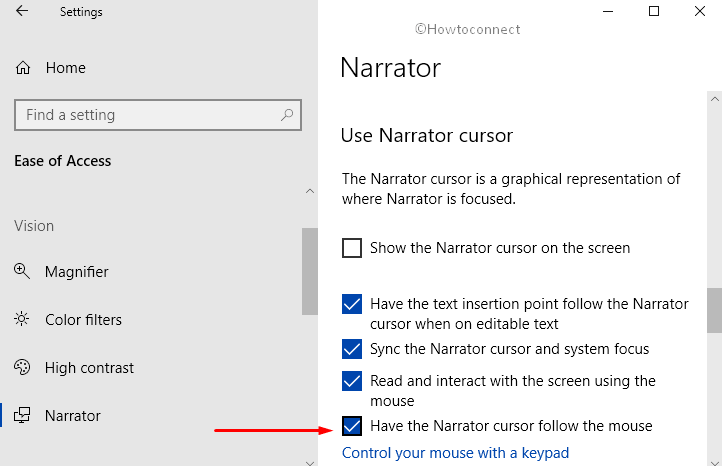
Task: Uncheck text insertion point follow Narrator cursor
Action: [352, 304]
